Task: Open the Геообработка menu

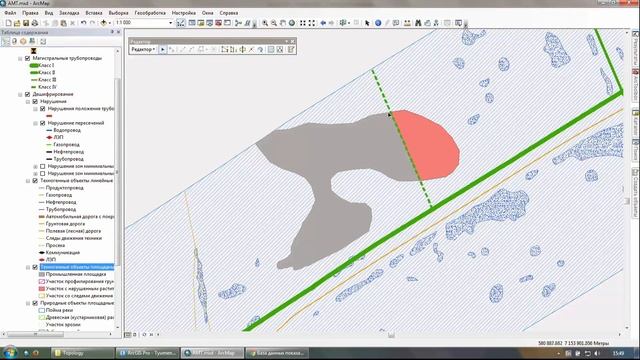Action: [150, 13]
